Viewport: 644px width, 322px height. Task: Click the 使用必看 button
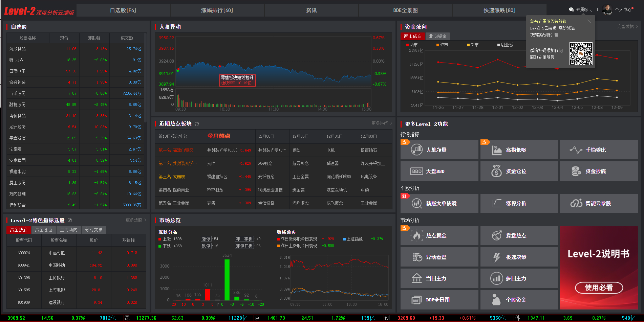coord(599,287)
